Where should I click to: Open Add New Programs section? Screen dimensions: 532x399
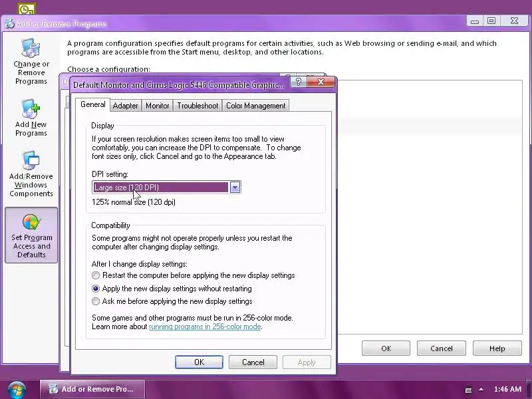pos(31,118)
